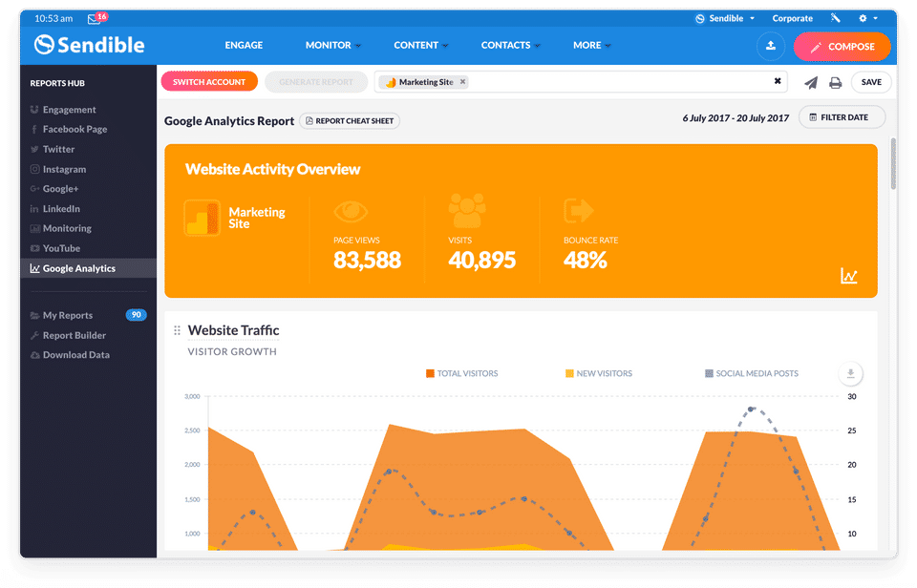Image resolution: width=917 pixels, height=588 pixels.
Task: Expand the Content menu
Action: click(x=420, y=45)
